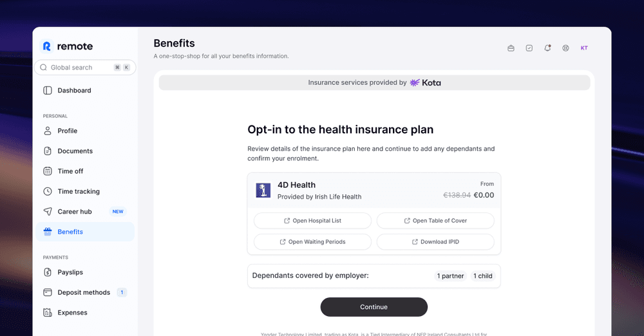Open the KT user avatar menu
Screen dimensions: 644x336
click(584, 48)
